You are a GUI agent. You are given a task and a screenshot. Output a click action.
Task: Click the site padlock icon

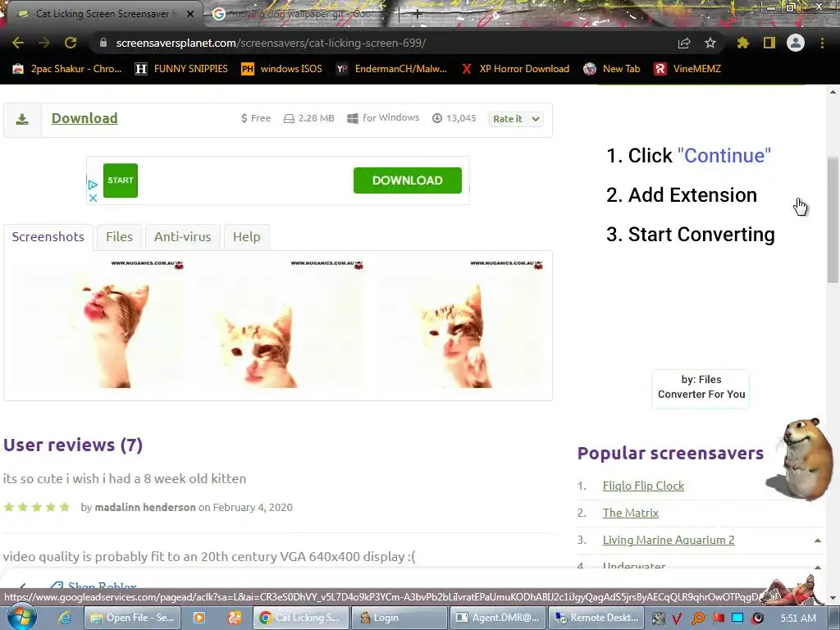tap(103, 43)
